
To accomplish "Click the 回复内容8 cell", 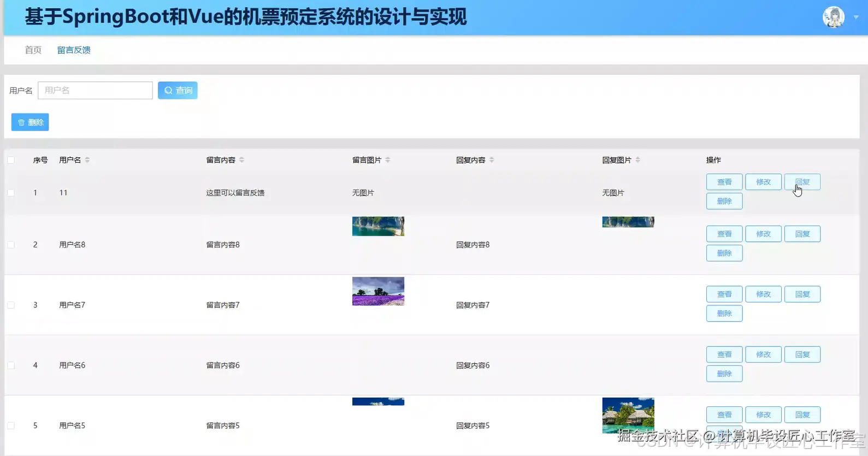I will (x=473, y=245).
